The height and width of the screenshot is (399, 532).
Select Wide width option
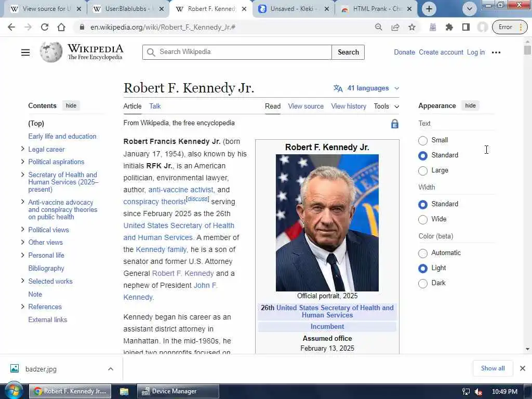423,220
